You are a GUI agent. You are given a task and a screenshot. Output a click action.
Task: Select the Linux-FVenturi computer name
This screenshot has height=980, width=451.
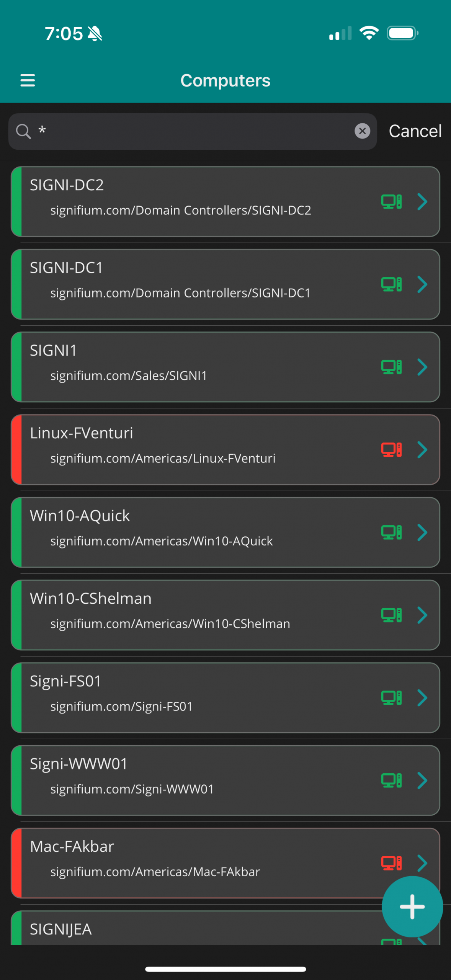tap(82, 433)
